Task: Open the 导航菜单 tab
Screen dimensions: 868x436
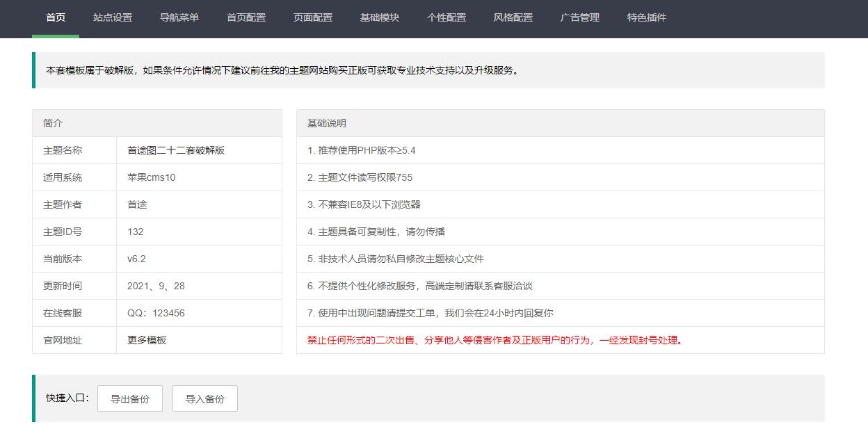Action: [x=179, y=17]
